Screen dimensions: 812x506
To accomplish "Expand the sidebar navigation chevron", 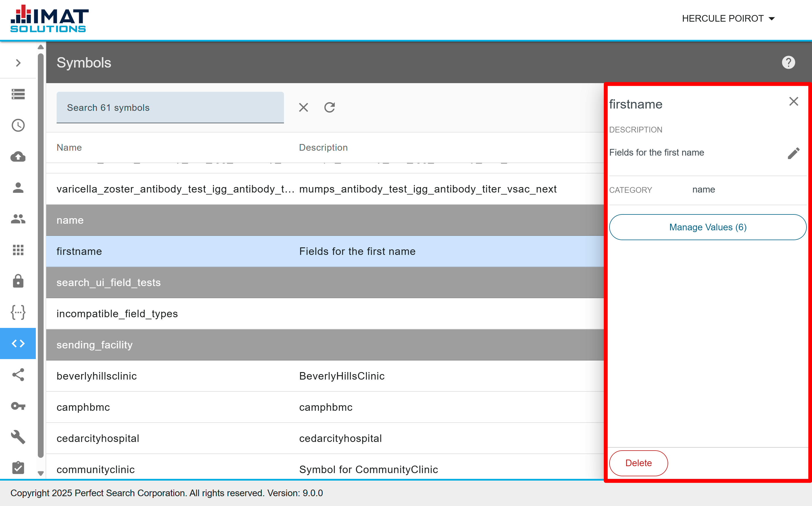I will pyautogui.click(x=18, y=63).
